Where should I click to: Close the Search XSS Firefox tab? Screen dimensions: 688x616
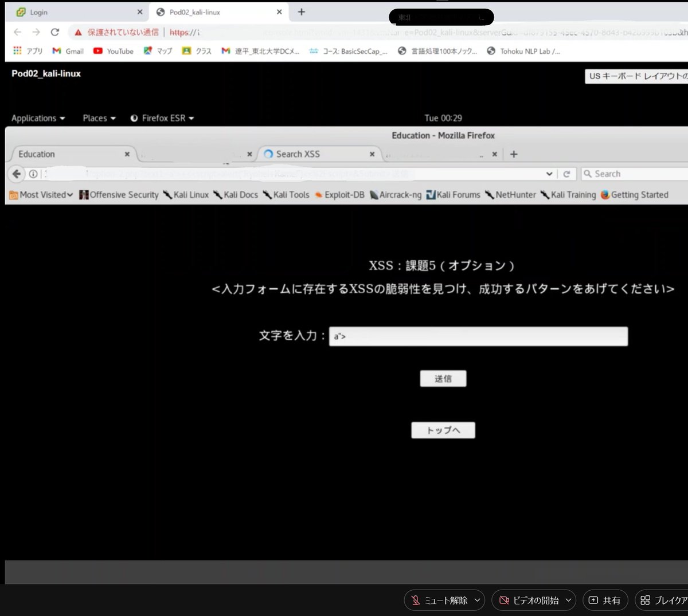(x=372, y=154)
